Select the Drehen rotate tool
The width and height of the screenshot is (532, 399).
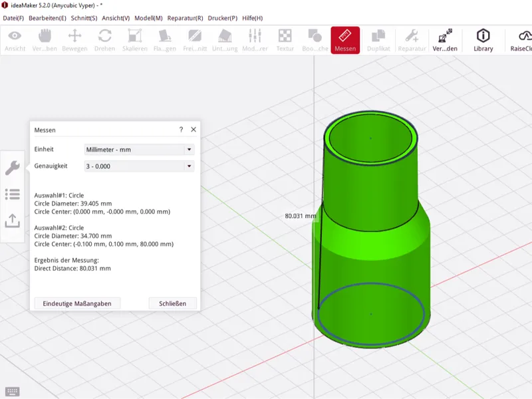tap(104, 41)
